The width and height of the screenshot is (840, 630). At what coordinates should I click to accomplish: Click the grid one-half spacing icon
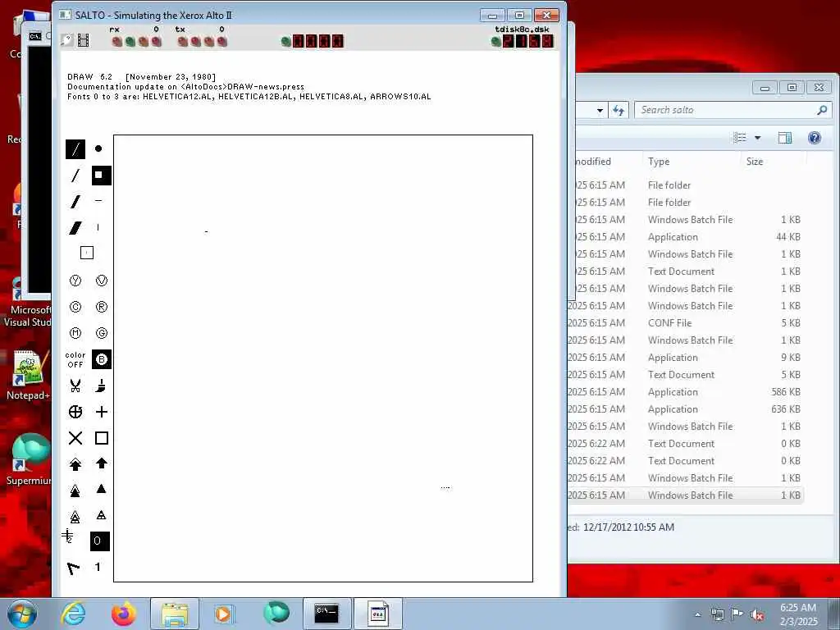(x=67, y=536)
